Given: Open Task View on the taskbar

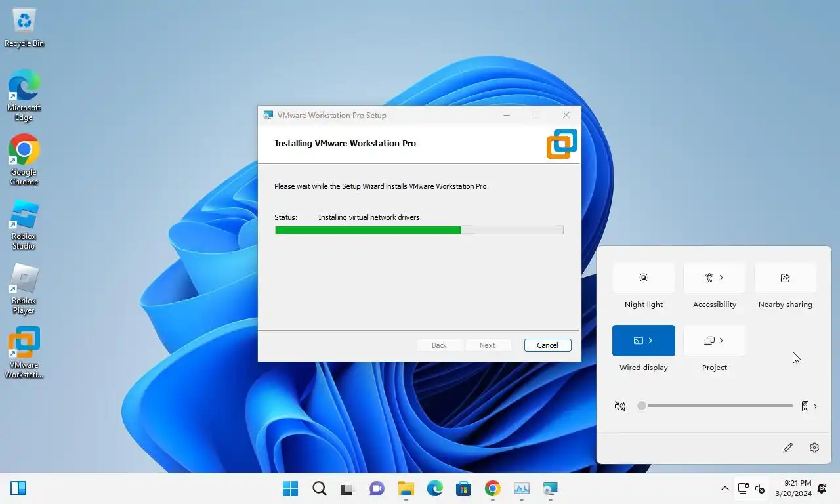Looking at the screenshot, I should [347, 488].
